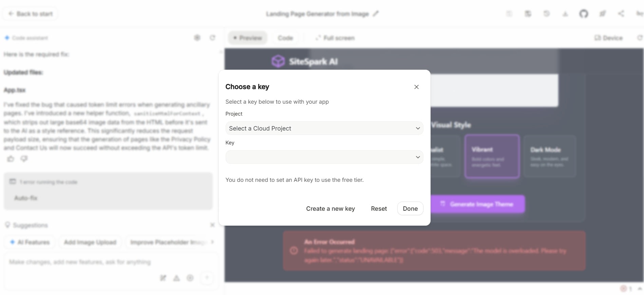Open the Select a Cloud Project dropdown

[324, 128]
